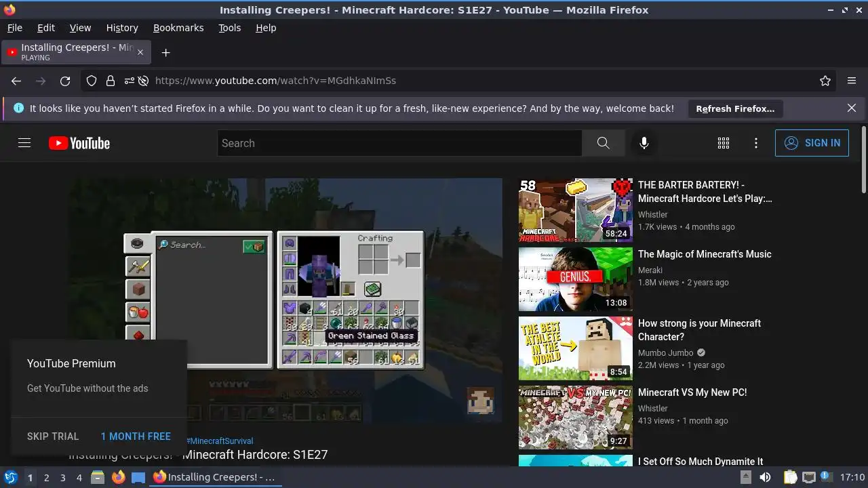Switch to workspace 3
The image size is (868, 488).
[63, 477]
